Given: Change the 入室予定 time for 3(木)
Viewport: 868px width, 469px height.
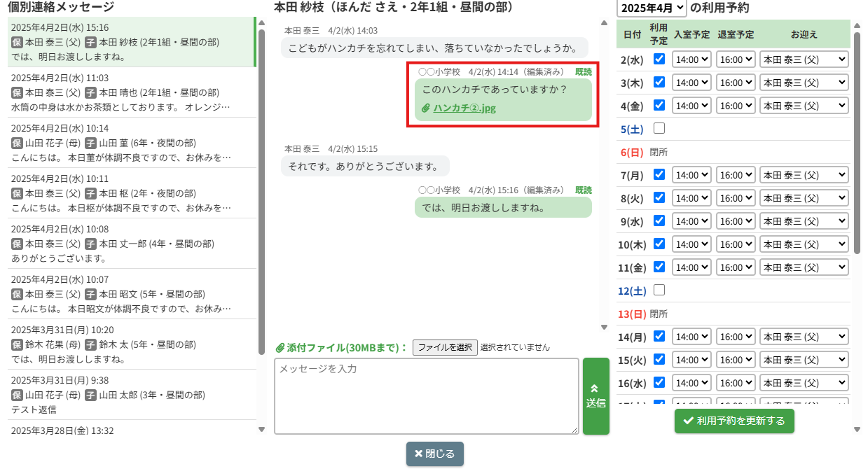Looking at the screenshot, I should 691,83.
